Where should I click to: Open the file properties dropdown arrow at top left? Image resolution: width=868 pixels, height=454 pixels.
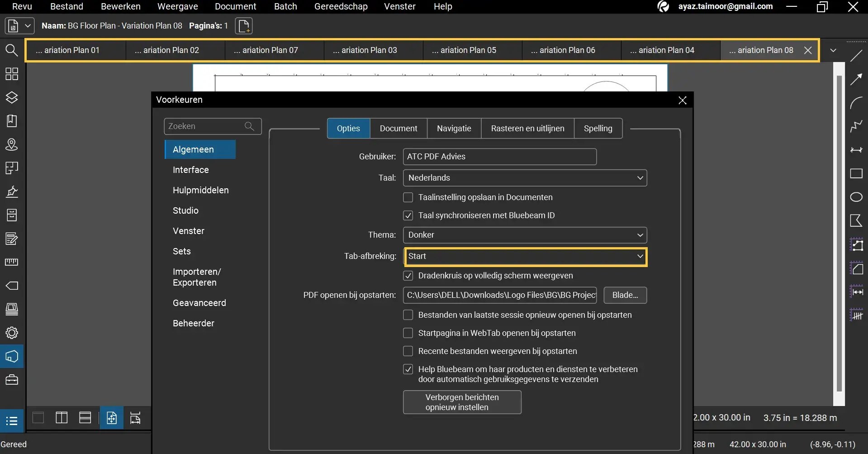(28, 26)
